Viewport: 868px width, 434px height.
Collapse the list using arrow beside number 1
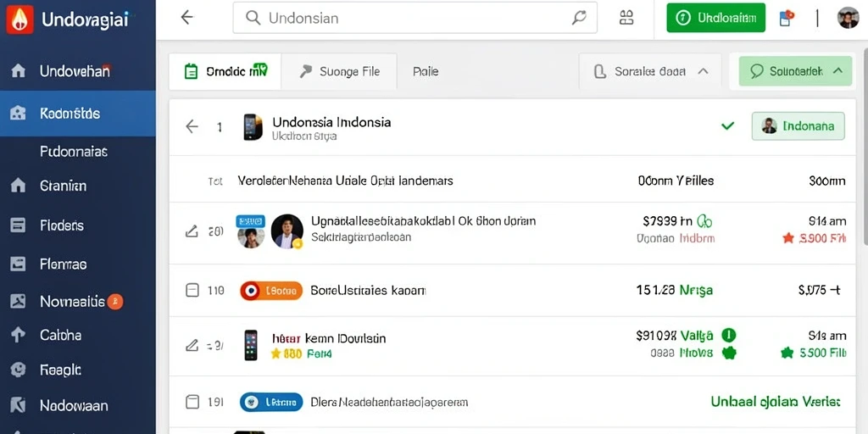click(x=192, y=127)
